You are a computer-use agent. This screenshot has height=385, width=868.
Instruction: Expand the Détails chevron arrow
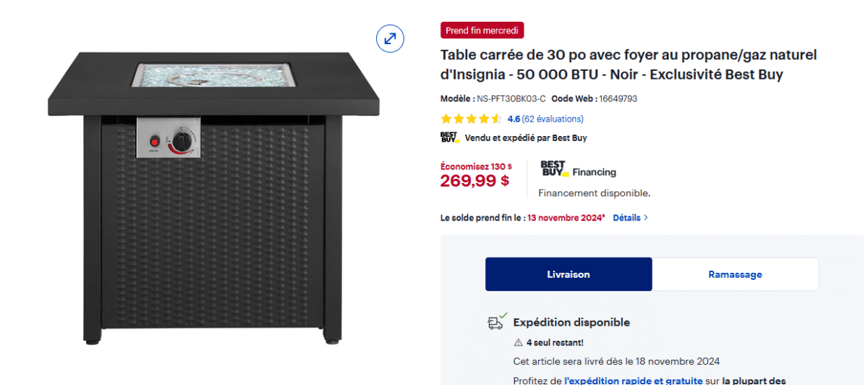(x=645, y=217)
